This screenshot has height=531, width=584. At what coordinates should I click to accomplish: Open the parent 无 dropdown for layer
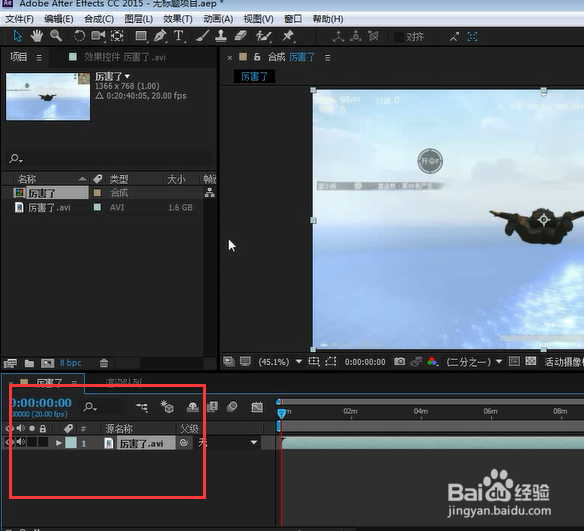228,443
